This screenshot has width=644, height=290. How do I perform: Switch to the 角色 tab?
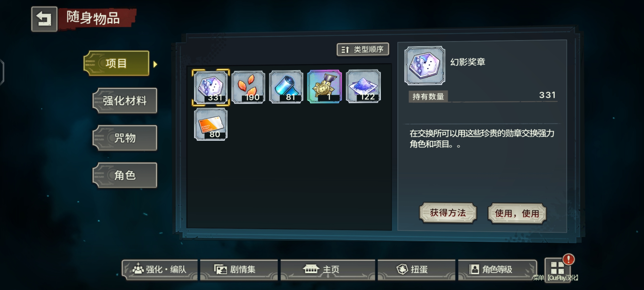pos(125,175)
